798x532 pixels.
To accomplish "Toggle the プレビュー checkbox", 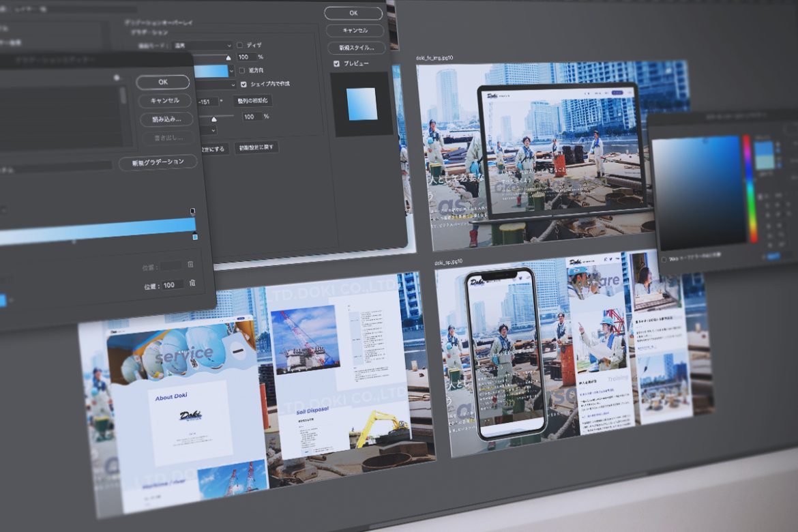I will click(x=336, y=63).
